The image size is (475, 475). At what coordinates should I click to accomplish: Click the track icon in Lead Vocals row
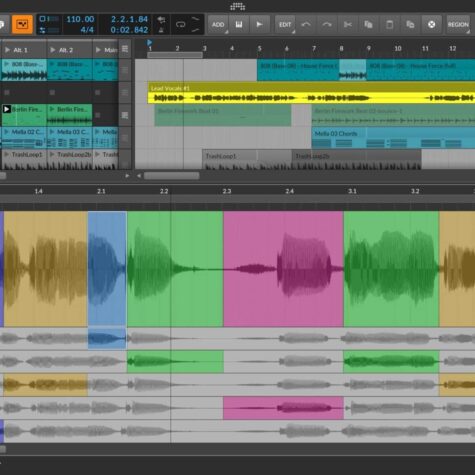point(125,93)
